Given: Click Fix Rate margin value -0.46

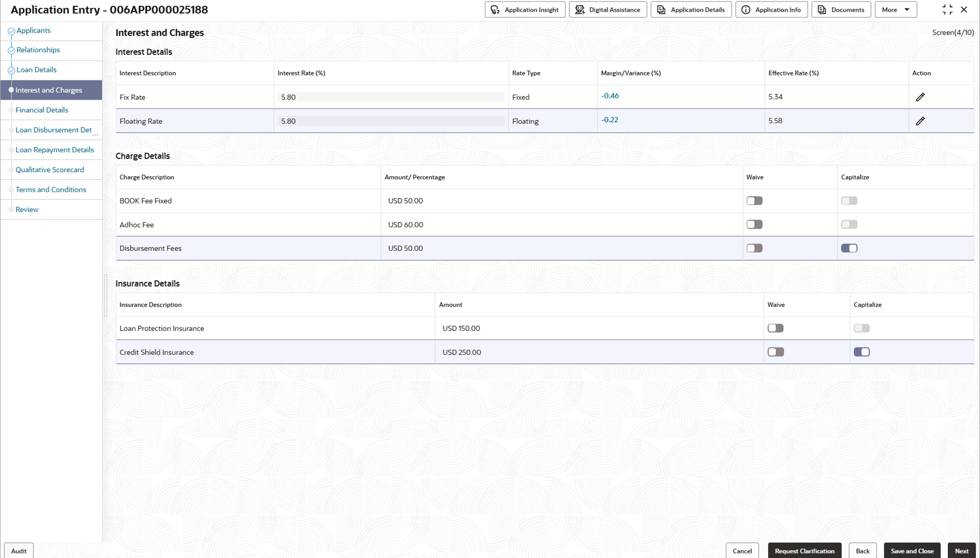Looking at the screenshot, I should pyautogui.click(x=610, y=96).
